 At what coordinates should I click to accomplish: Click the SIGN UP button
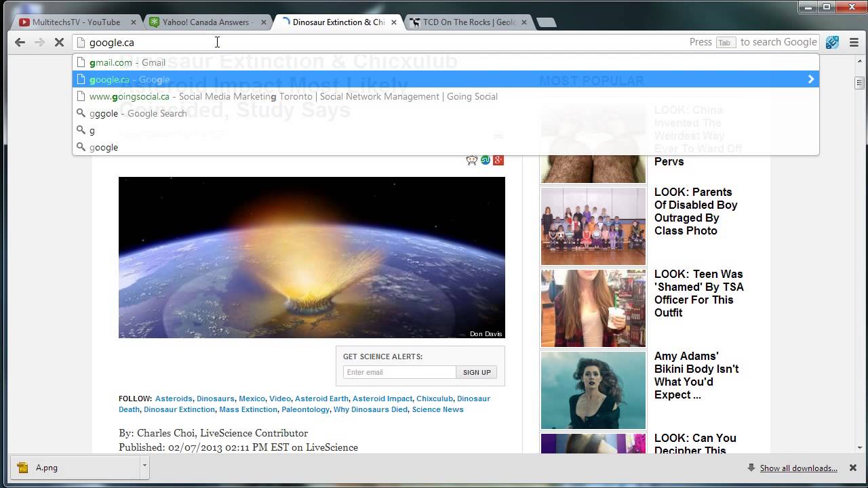477,372
